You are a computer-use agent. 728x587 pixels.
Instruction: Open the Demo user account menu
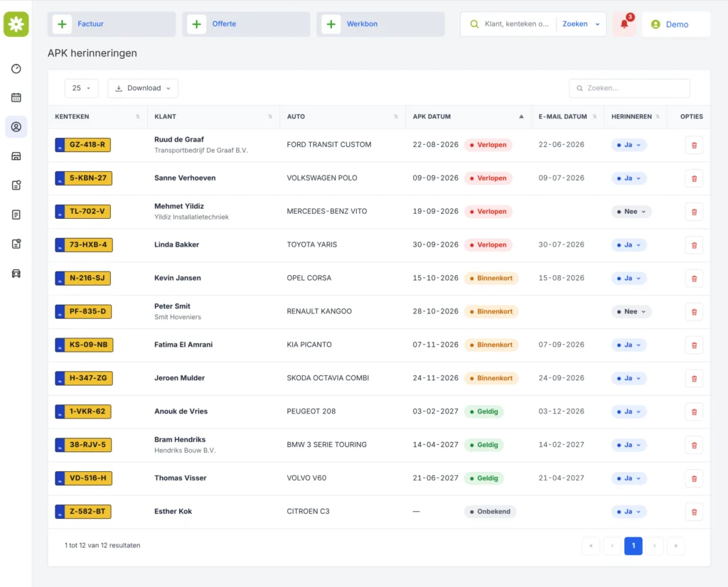click(x=676, y=24)
